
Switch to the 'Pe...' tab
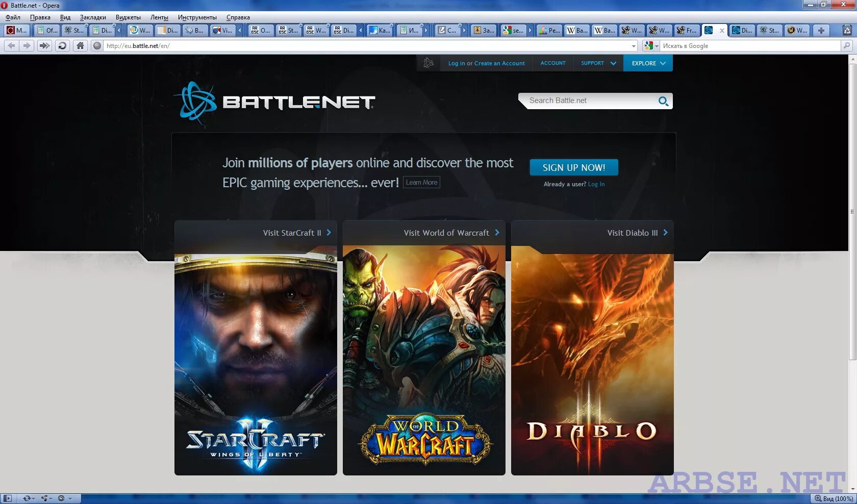(549, 30)
